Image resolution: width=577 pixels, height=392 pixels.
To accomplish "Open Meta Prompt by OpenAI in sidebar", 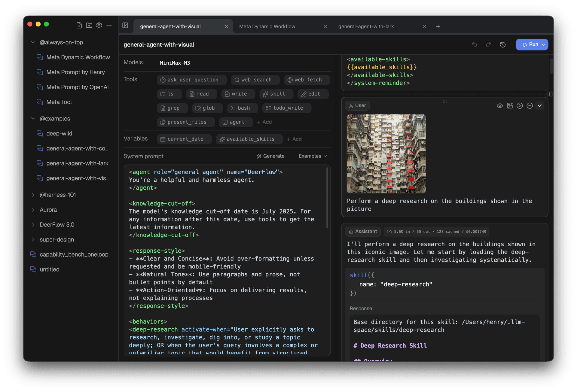I will point(77,87).
